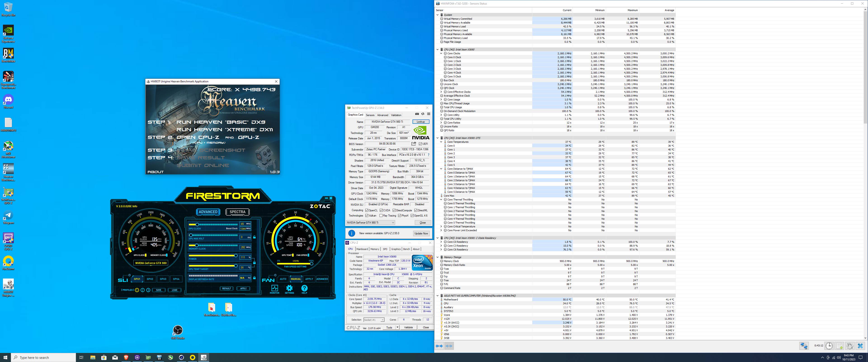Open the Brave browser on the taskbar

point(126,357)
